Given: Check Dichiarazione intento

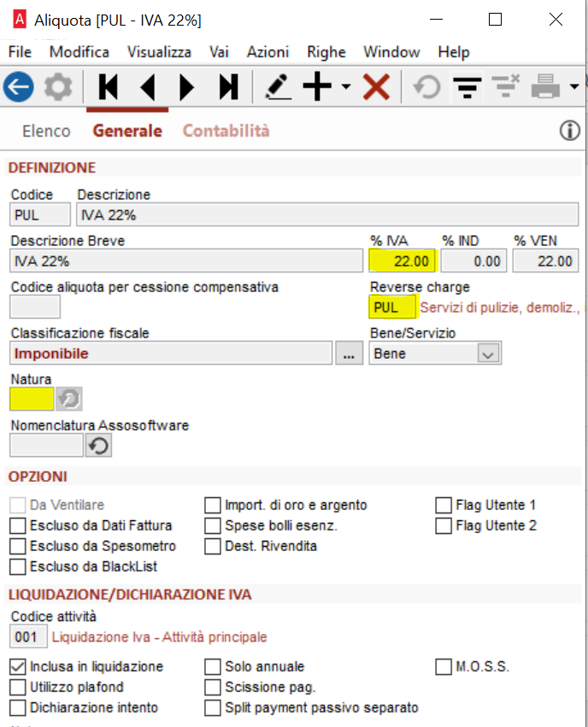Looking at the screenshot, I should click(18, 707).
